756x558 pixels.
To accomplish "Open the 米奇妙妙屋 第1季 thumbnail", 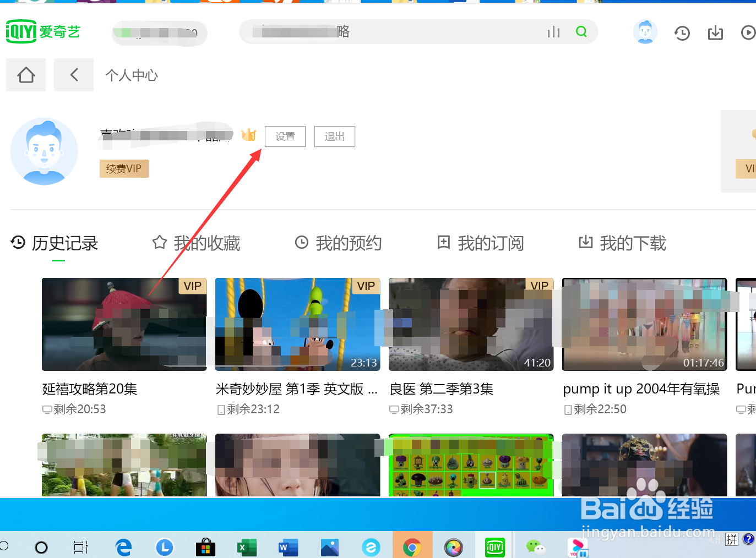I will point(298,324).
